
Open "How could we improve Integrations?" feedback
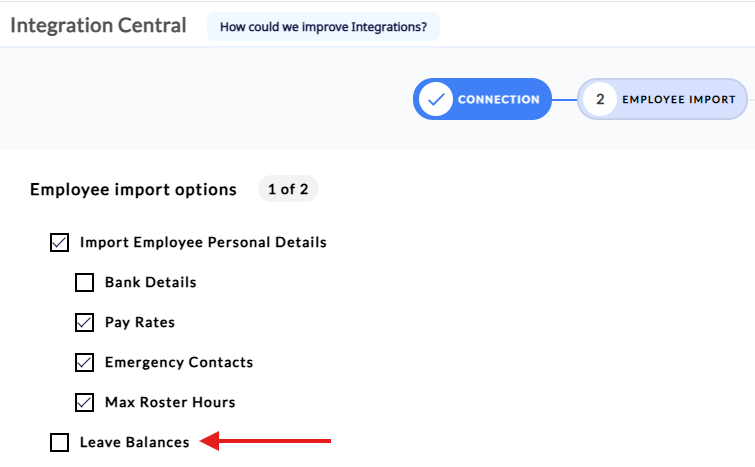pos(323,27)
